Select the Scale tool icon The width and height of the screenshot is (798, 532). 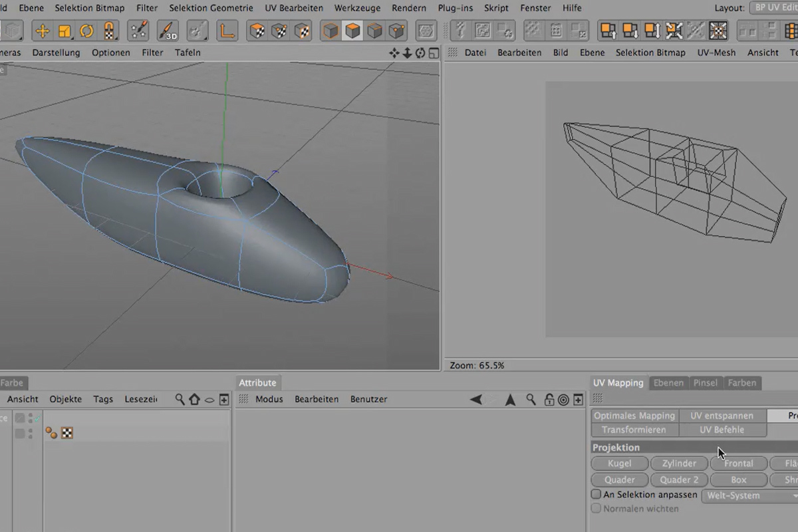[65, 31]
